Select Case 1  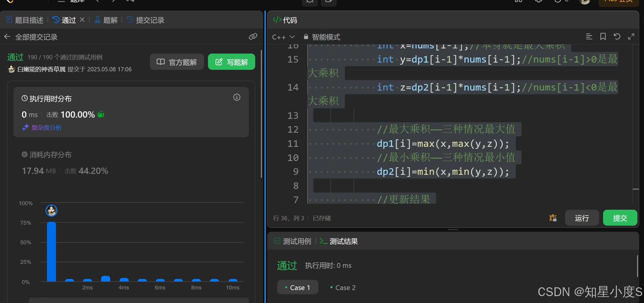coord(298,287)
